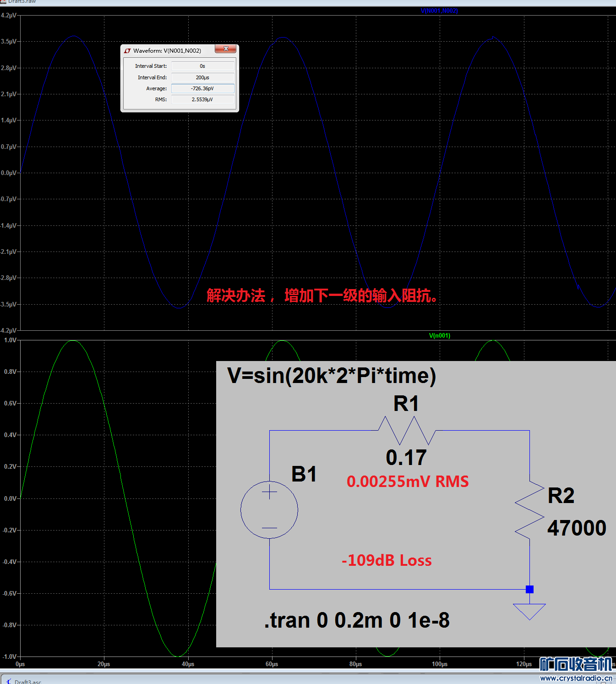Click the 0.0V label on the lower axis
The height and width of the screenshot is (684, 616).
pyautogui.click(x=11, y=498)
